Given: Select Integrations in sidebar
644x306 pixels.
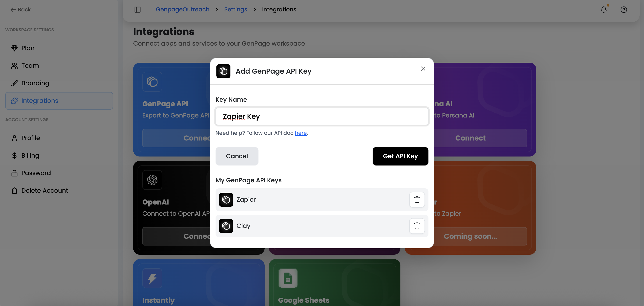Looking at the screenshot, I should (59, 101).
